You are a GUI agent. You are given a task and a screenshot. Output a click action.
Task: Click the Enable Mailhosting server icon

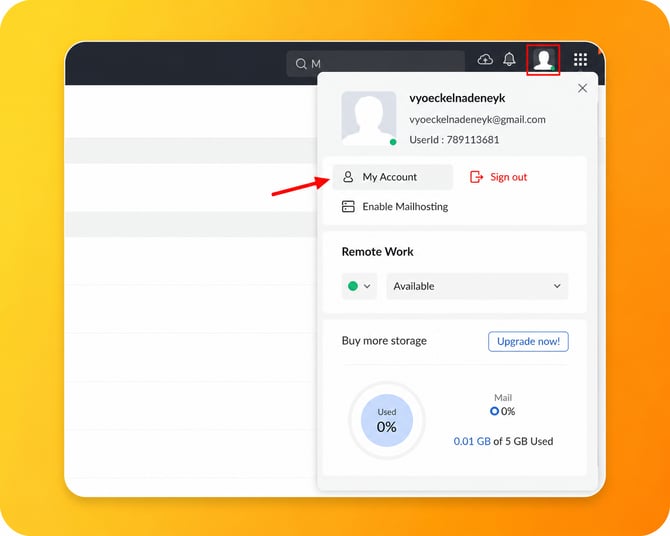coord(348,206)
